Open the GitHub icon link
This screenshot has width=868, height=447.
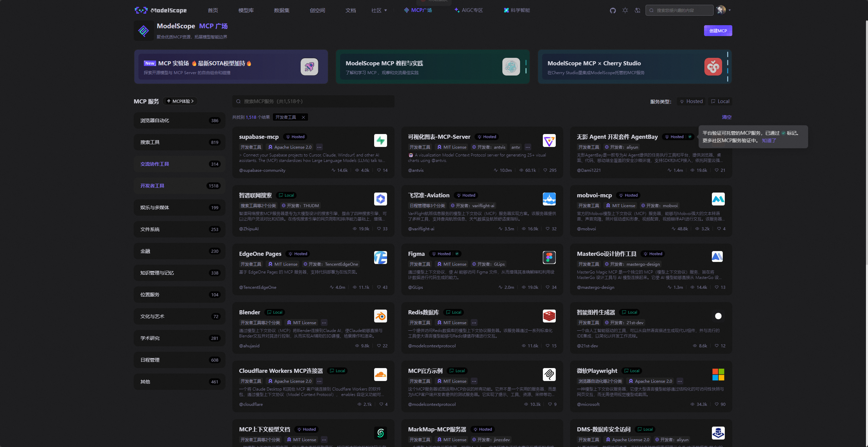click(613, 11)
